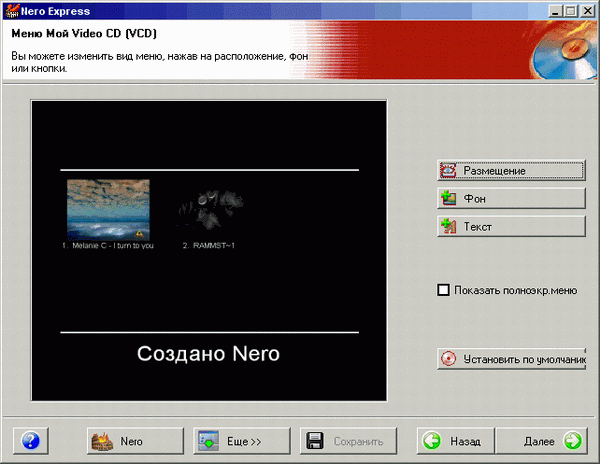Open help with the question mark icon
The height and width of the screenshot is (464, 600).
point(31,441)
